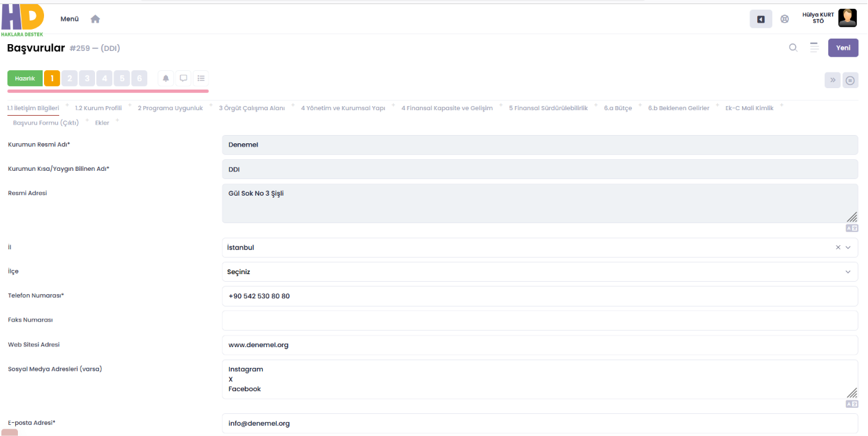Image resolution: width=868 pixels, height=436 pixels.
Task: Click the circled lines menu button
Action: (x=851, y=81)
